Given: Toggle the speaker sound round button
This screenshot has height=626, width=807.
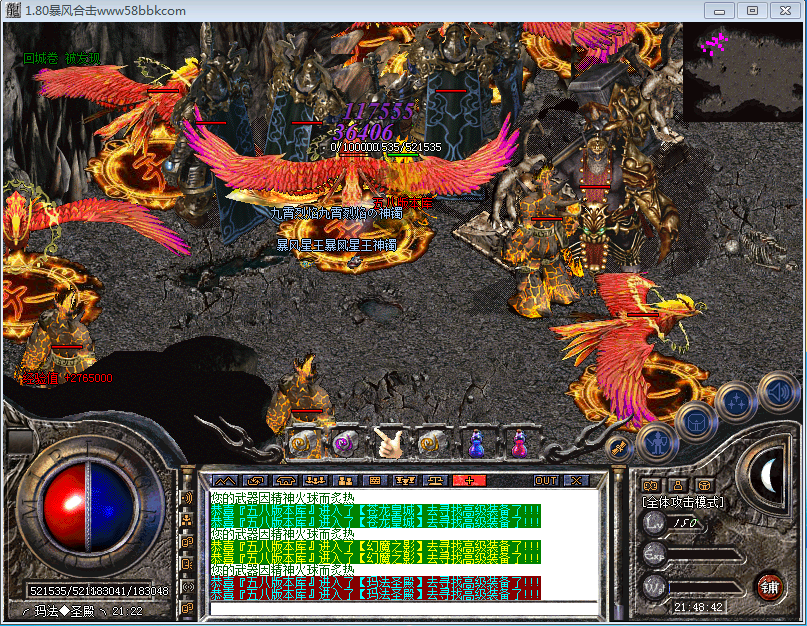Looking at the screenshot, I should (779, 393).
